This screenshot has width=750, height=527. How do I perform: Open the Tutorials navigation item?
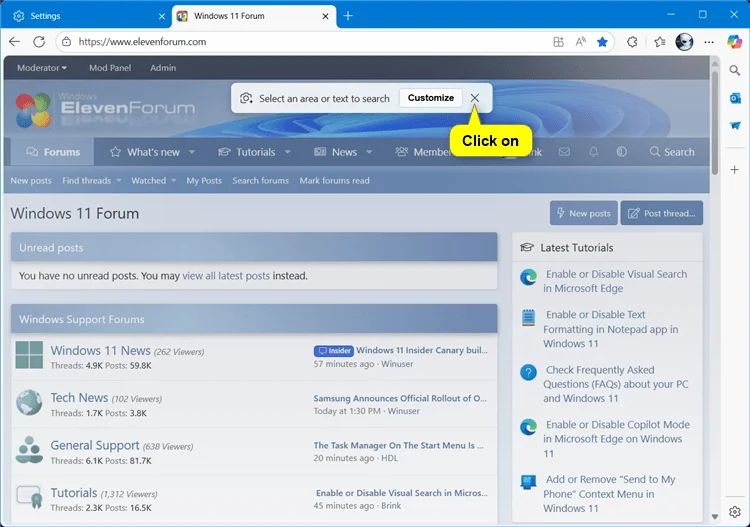tap(247, 152)
